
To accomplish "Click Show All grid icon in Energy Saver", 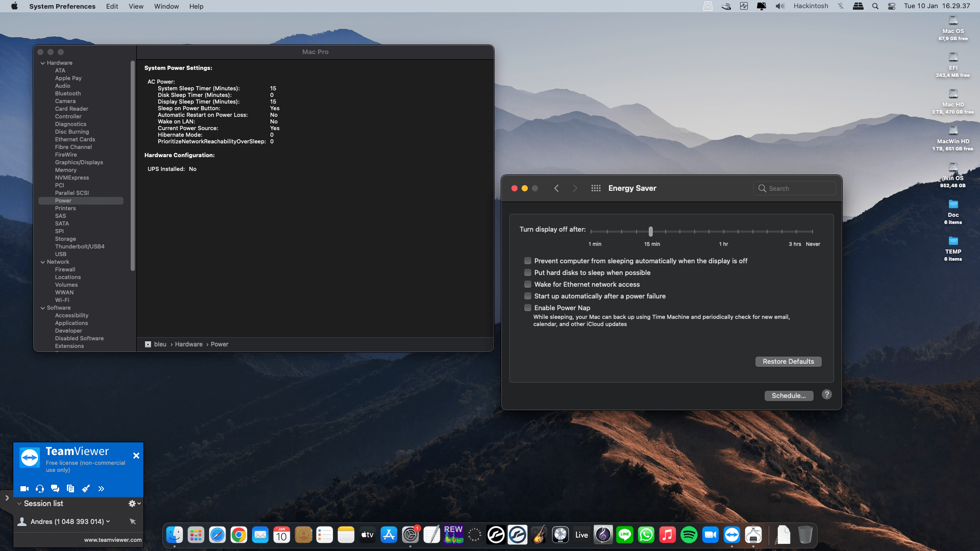I will point(596,188).
